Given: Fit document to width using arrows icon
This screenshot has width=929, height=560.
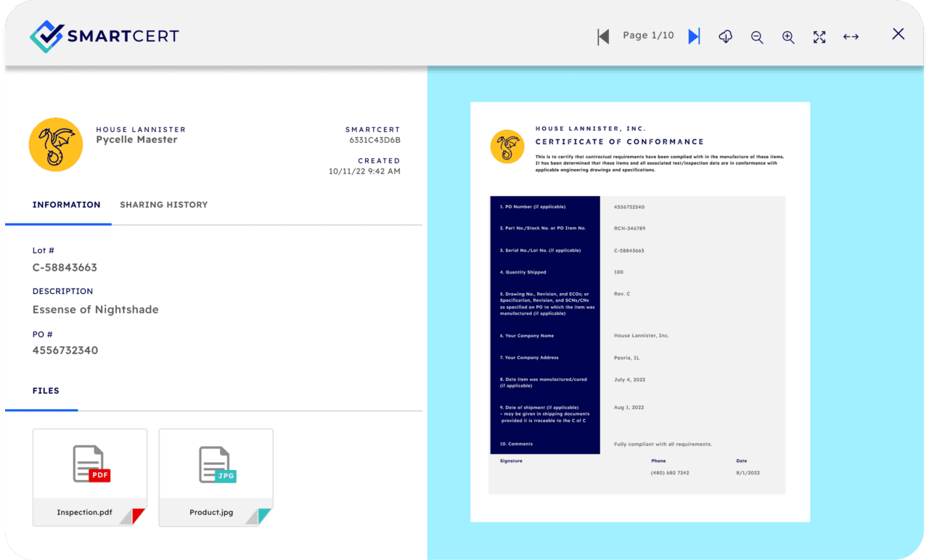Looking at the screenshot, I should [851, 36].
